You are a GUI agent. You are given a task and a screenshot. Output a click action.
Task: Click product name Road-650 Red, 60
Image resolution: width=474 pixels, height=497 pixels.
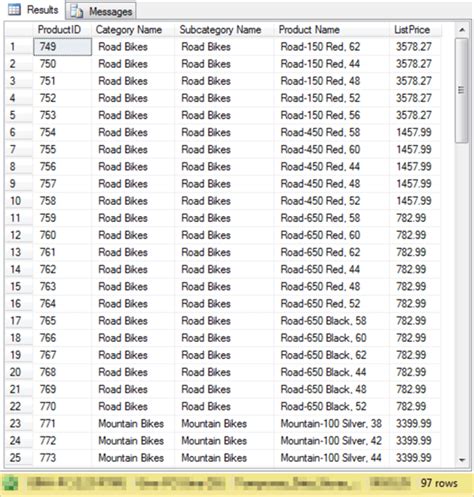pyautogui.click(x=320, y=235)
